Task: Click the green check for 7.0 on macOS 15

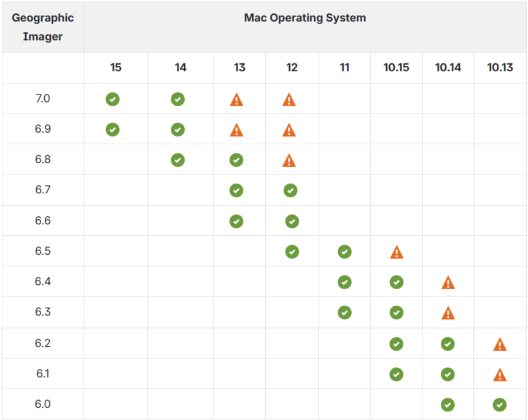Action: [112, 99]
